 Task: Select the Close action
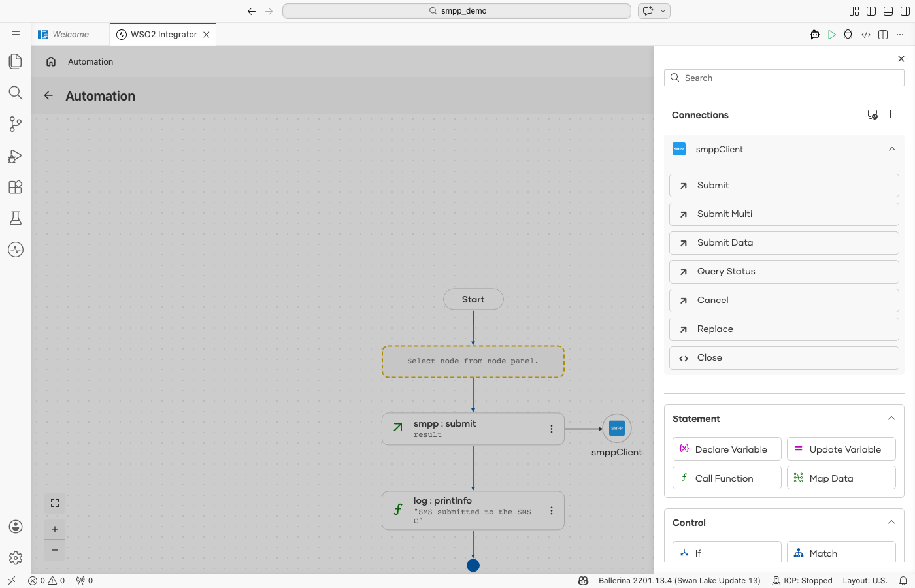point(784,358)
